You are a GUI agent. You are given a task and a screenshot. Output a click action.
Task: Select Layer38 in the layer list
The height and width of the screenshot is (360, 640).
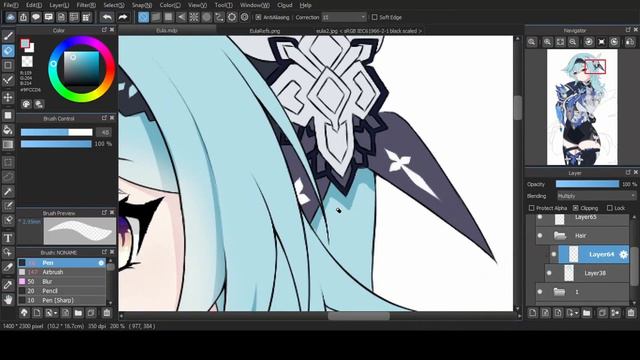pos(587,273)
